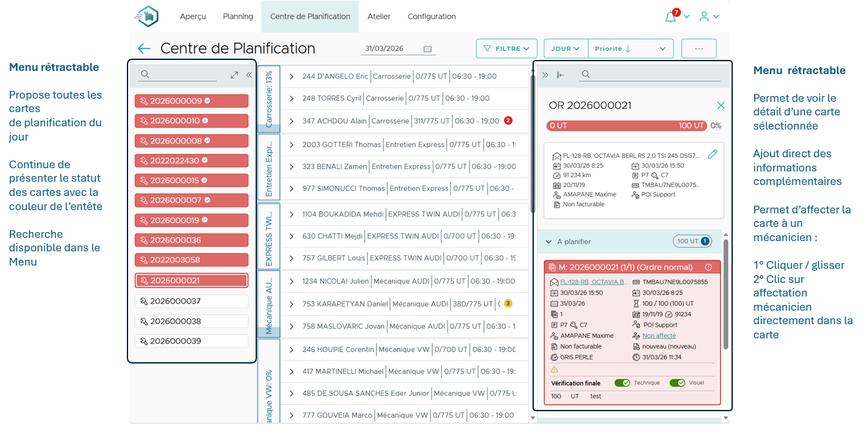Collapse the A planifier section
Screen dimensions: 868x437
[x=549, y=242]
